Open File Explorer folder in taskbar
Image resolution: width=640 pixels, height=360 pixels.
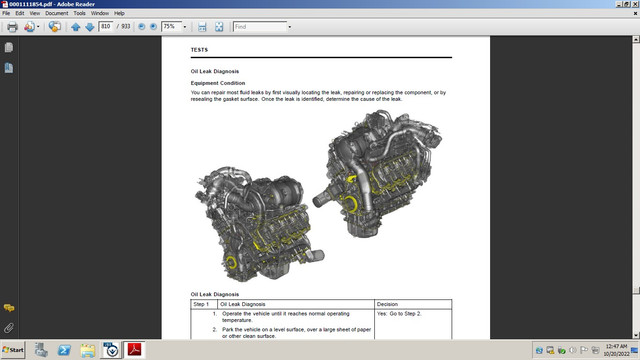tap(87, 350)
